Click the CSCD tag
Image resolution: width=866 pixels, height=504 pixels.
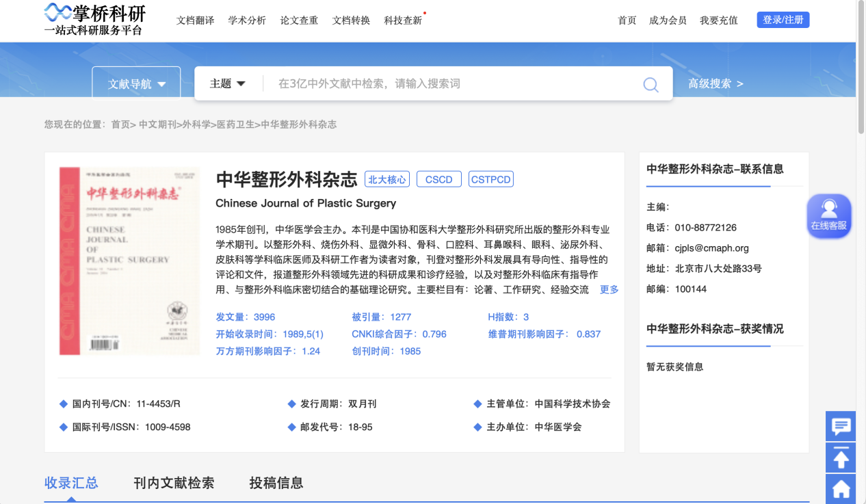[x=439, y=180]
